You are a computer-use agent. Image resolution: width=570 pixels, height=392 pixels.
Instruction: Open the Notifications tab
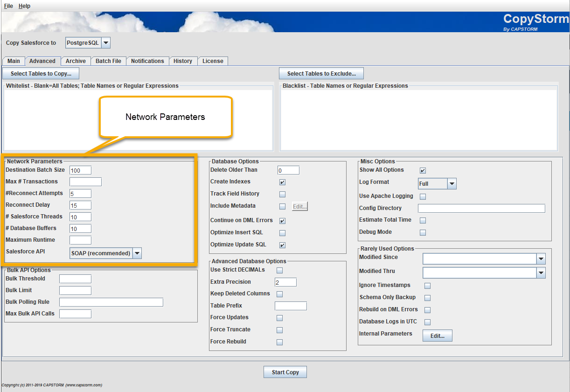(147, 61)
